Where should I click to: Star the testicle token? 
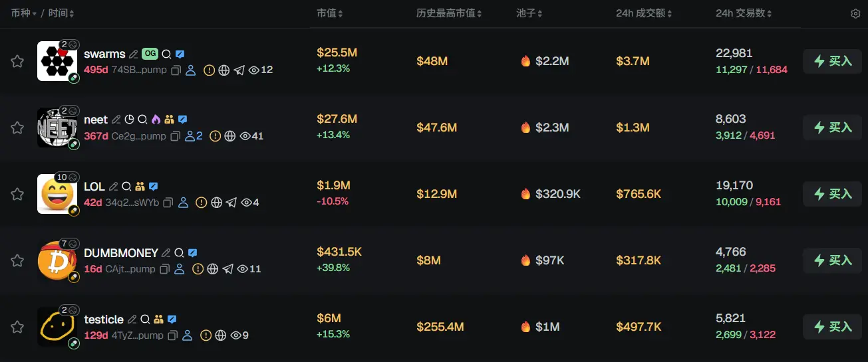(17, 327)
